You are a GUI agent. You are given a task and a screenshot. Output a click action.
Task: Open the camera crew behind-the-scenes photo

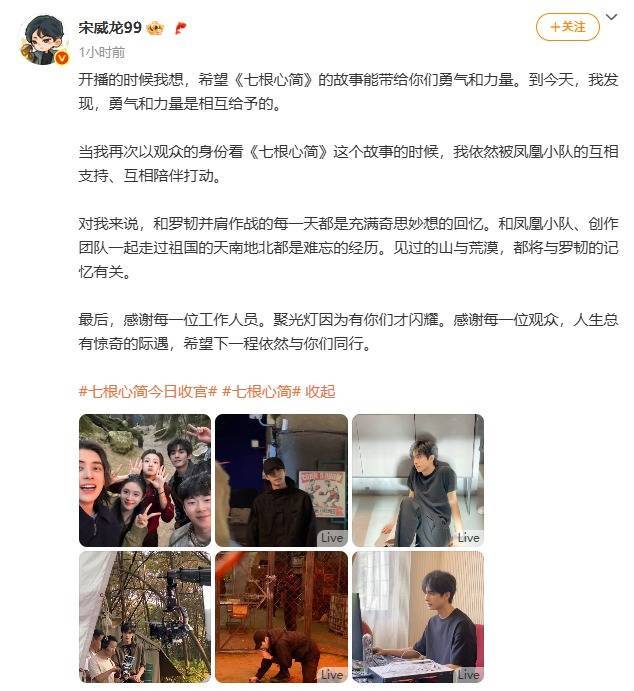coord(145,617)
